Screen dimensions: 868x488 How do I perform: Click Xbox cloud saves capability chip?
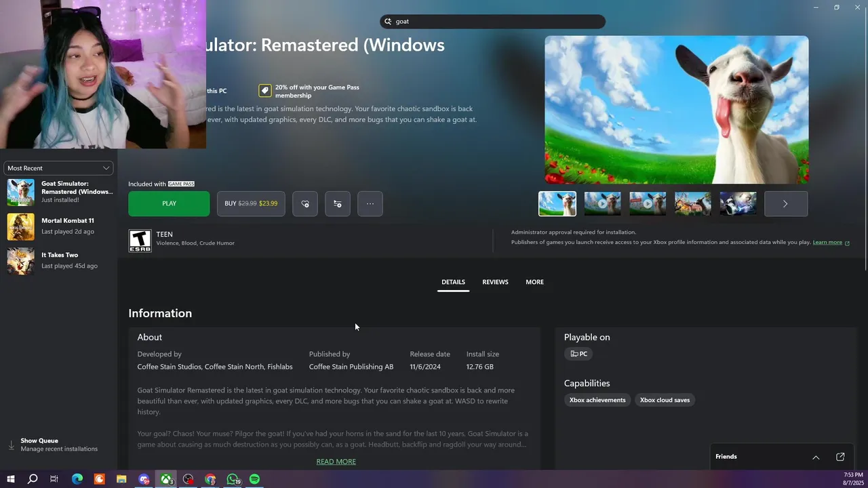click(x=665, y=400)
